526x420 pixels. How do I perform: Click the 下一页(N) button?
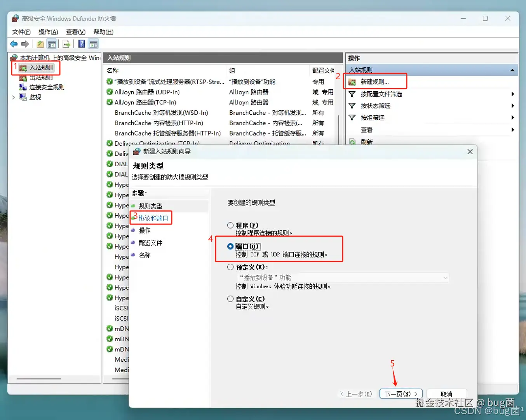[401, 394]
